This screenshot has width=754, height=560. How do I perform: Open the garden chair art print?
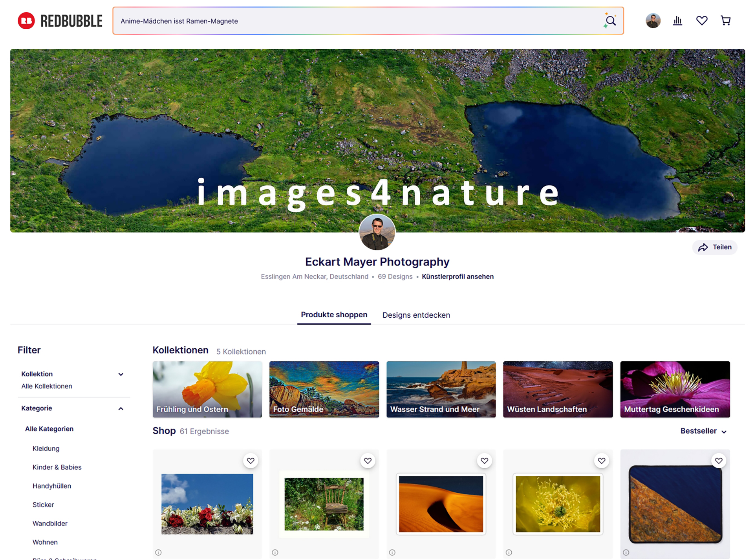(324, 504)
